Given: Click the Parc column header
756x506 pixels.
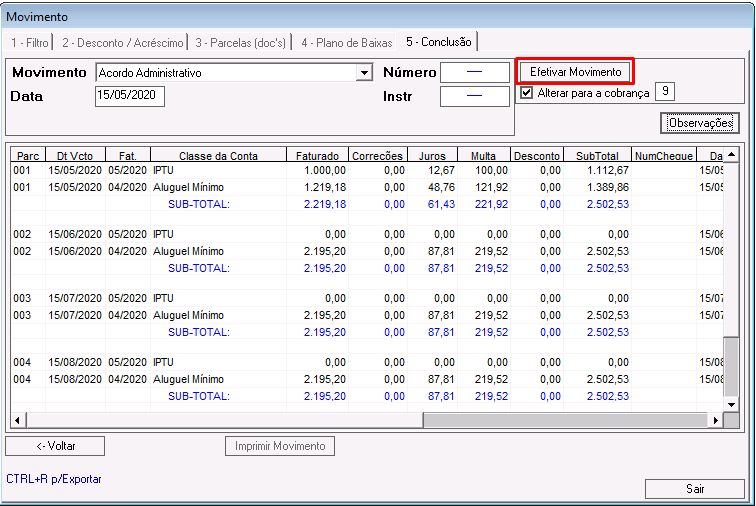Looking at the screenshot, I should [x=28, y=156].
